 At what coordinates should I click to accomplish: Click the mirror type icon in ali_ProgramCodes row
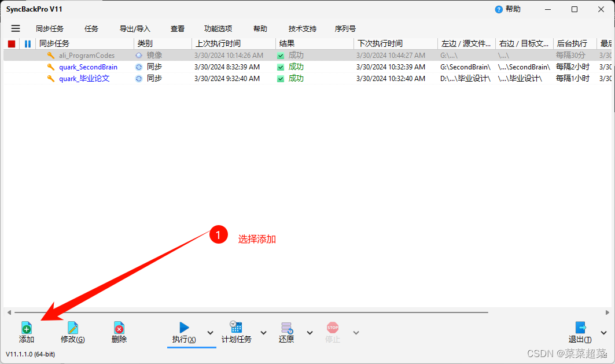[x=139, y=56]
